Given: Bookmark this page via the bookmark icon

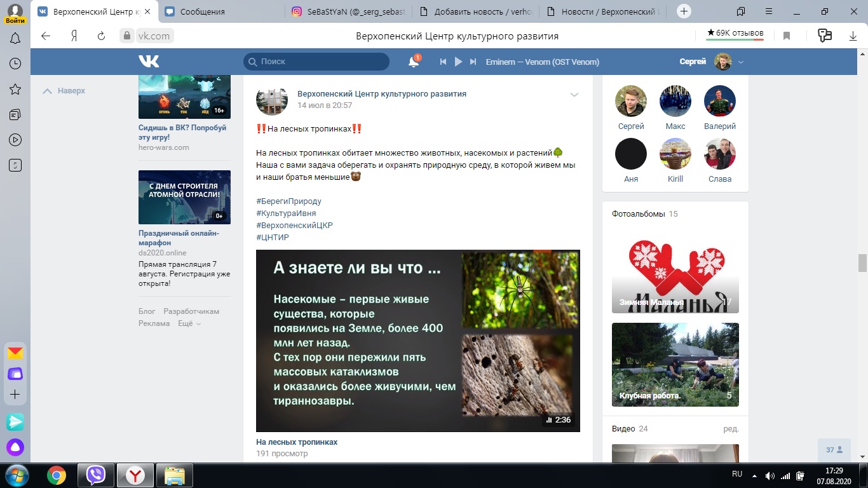Looking at the screenshot, I should click(786, 36).
